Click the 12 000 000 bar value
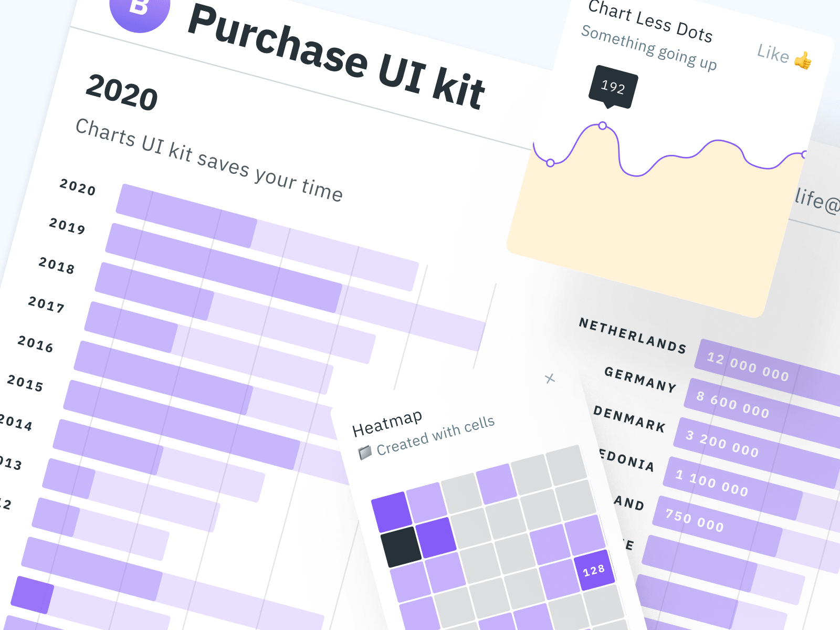Screen dimensions: 840x630 point(748,366)
